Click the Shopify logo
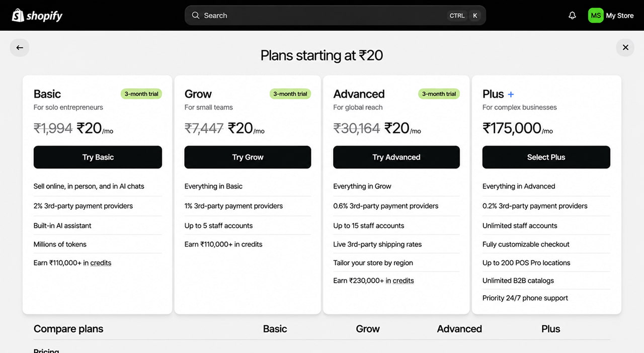This screenshot has height=353, width=644. pos(37,16)
